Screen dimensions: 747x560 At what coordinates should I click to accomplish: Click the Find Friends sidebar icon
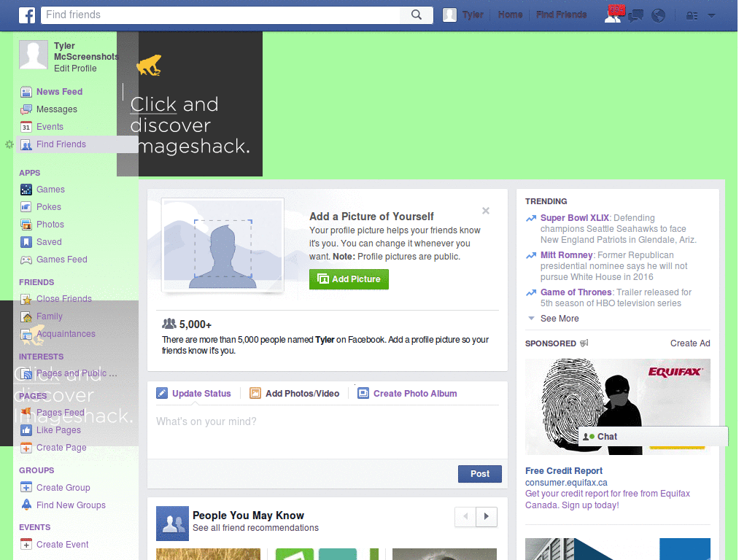click(26, 145)
